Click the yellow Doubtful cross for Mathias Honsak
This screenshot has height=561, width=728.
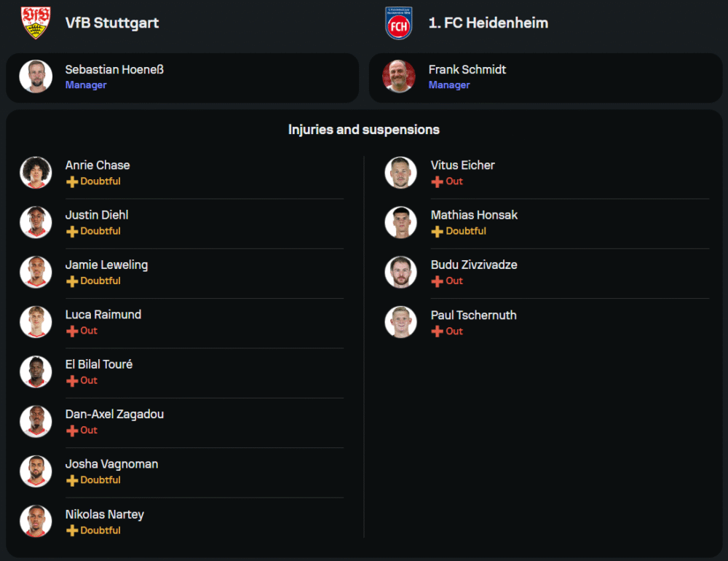[437, 231]
